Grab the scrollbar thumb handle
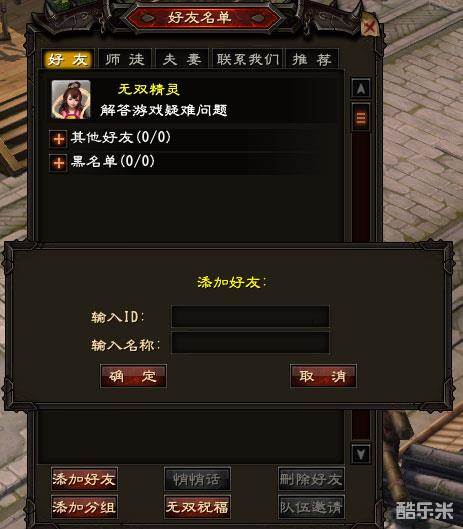This screenshot has width=463, height=529. [361, 118]
